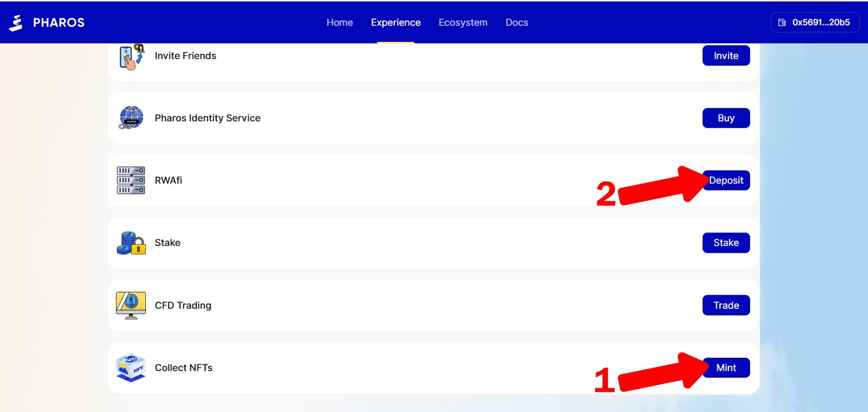Go to the Home tab
Screen dimensions: 868x412
[x=340, y=23]
